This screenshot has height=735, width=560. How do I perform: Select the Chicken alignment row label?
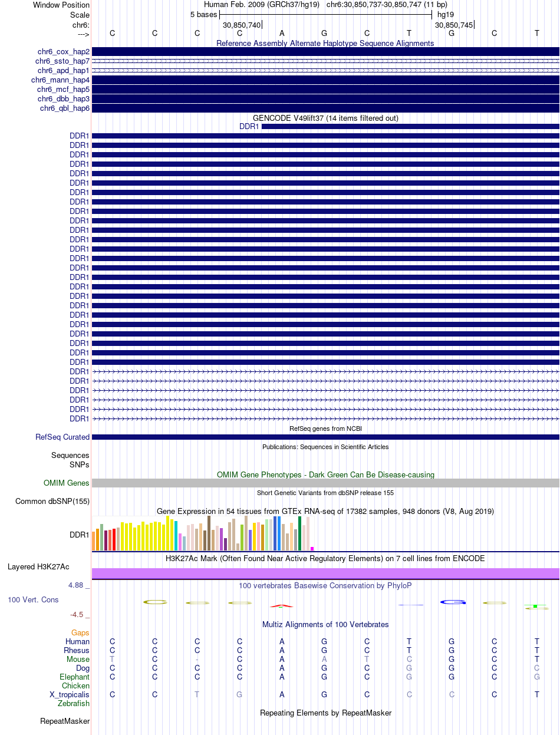(x=76, y=685)
